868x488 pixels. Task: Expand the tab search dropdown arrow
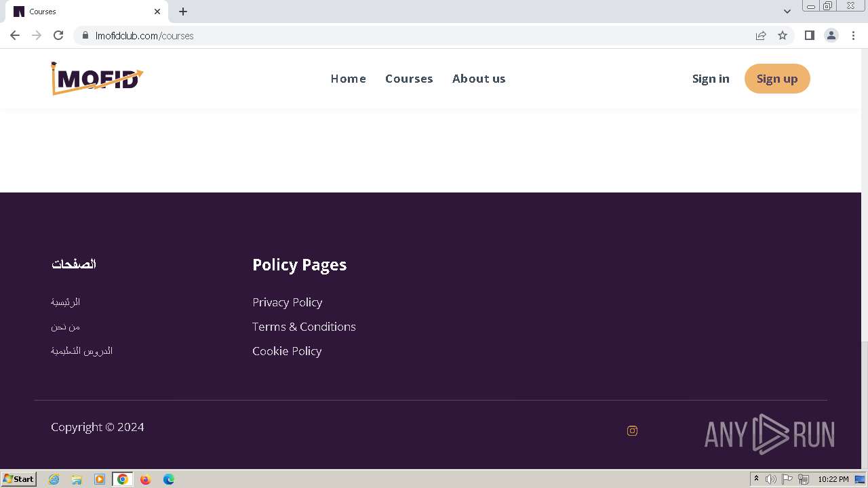787,12
